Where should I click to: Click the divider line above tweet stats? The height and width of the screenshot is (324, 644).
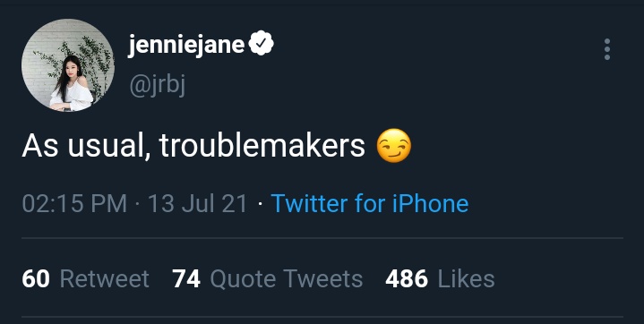[322, 238]
